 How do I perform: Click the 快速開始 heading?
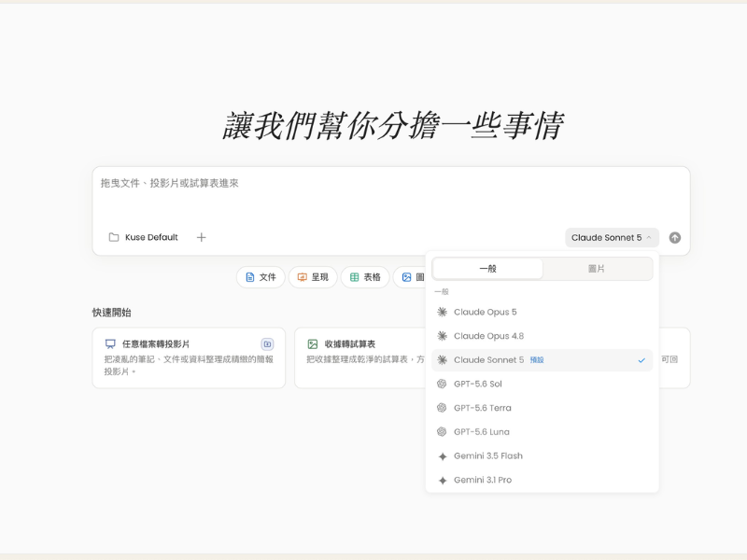(x=111, y=313)
